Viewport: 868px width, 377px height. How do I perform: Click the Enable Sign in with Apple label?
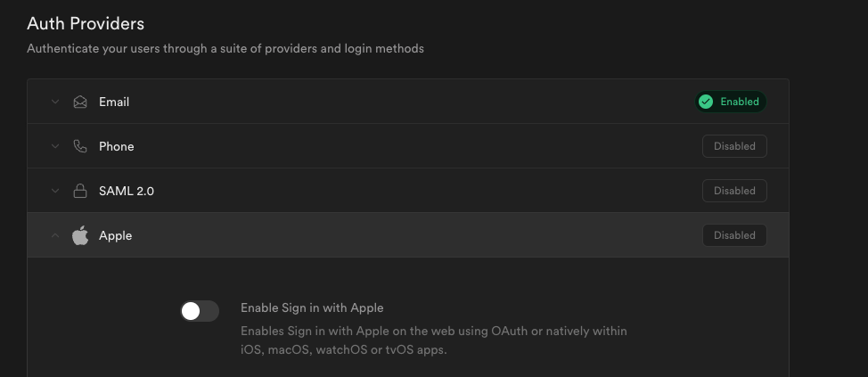(312, 307)
